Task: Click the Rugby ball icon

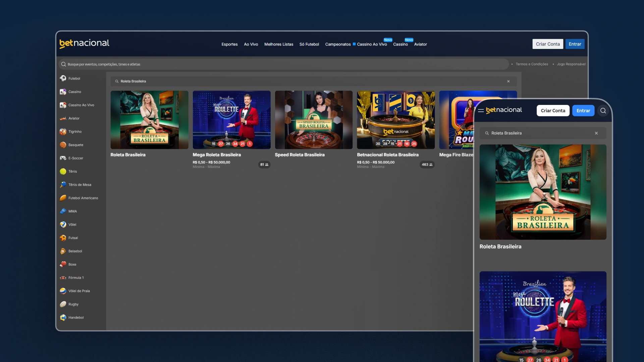Action: pos(63,304)
